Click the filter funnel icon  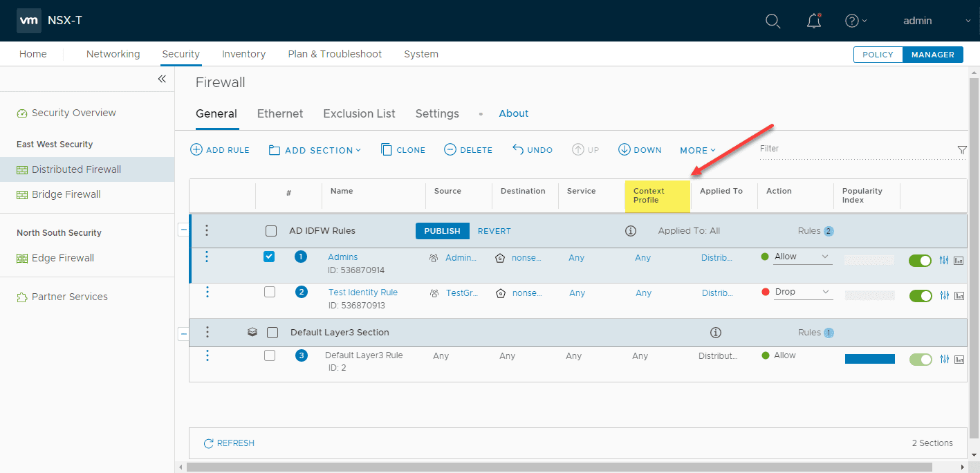[x=961, y=150]
